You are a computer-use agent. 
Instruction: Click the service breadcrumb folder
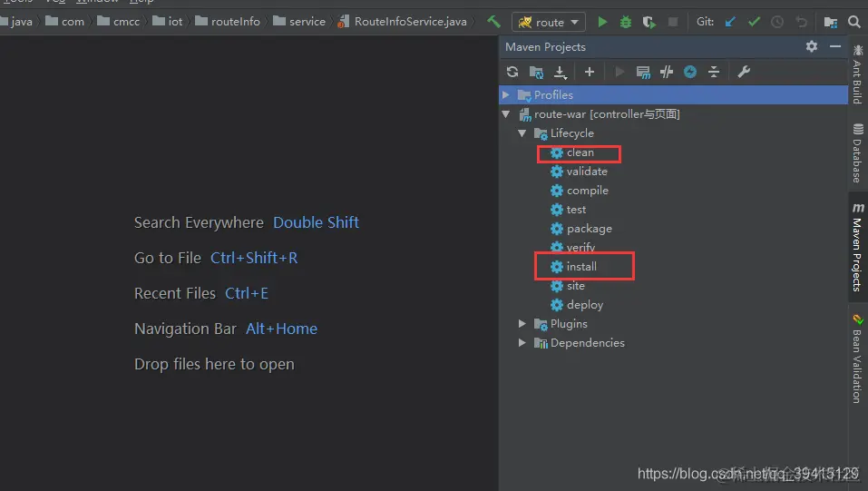(299, 22)
